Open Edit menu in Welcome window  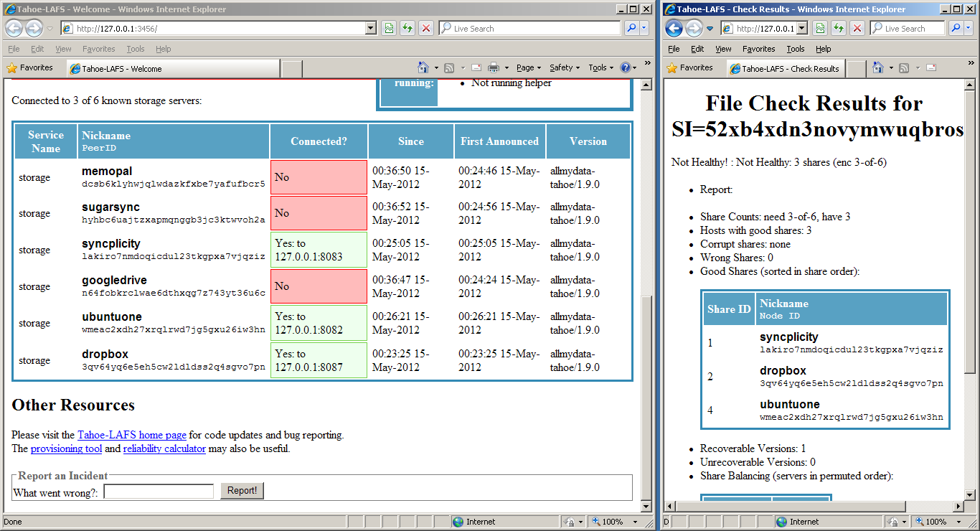tap(37, 49)
